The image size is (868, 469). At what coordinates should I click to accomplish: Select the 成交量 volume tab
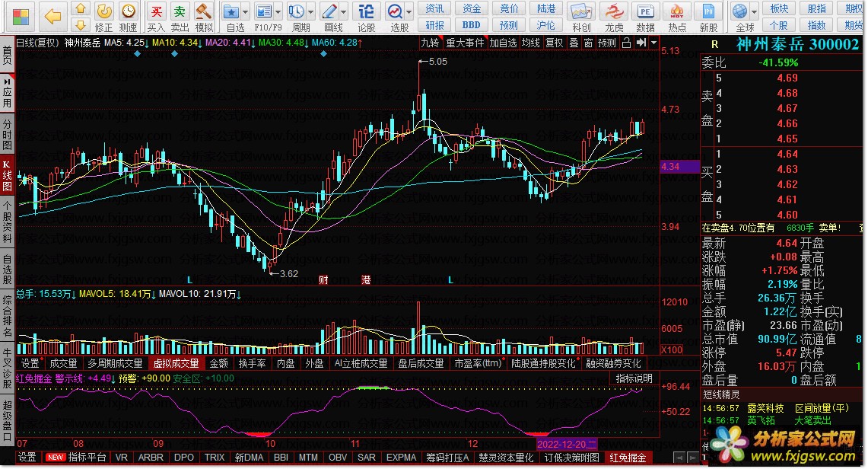(64, 363)
